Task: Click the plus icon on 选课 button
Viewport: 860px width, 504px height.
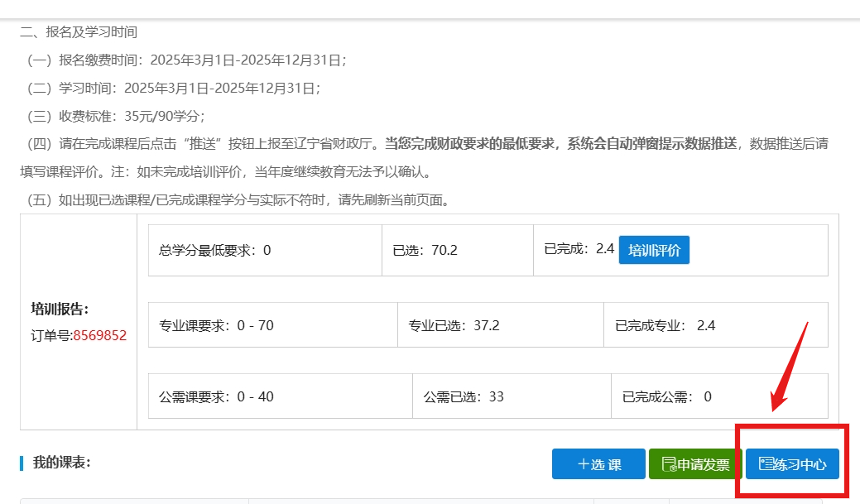Action: coord(583,464)
